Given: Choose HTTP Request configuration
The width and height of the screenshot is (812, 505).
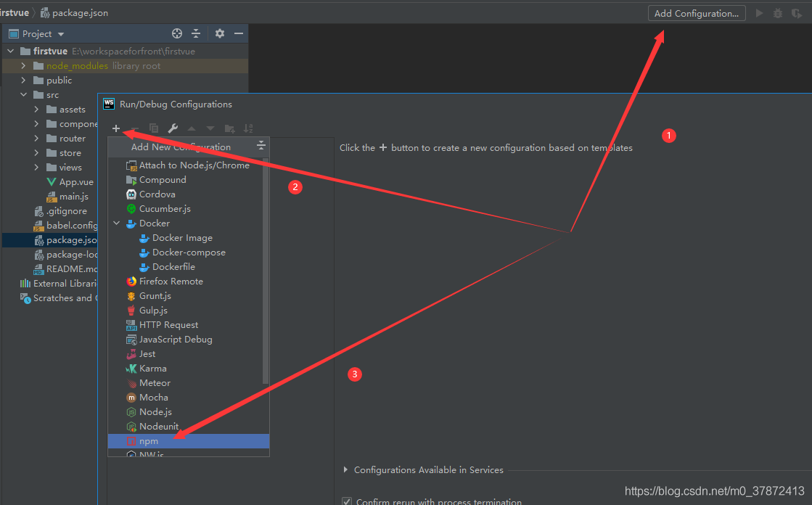Looking at the screenshot, I should coord(189,325).
